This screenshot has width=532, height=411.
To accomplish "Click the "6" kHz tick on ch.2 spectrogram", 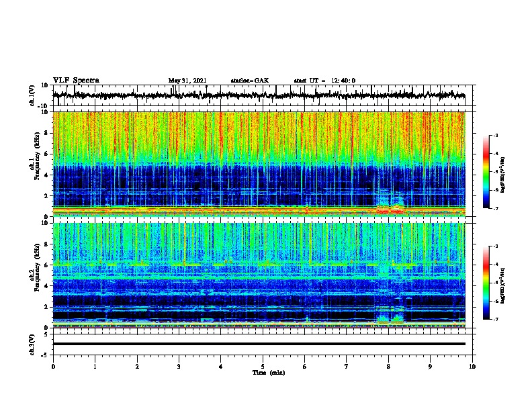I will [x=46, y=265].
